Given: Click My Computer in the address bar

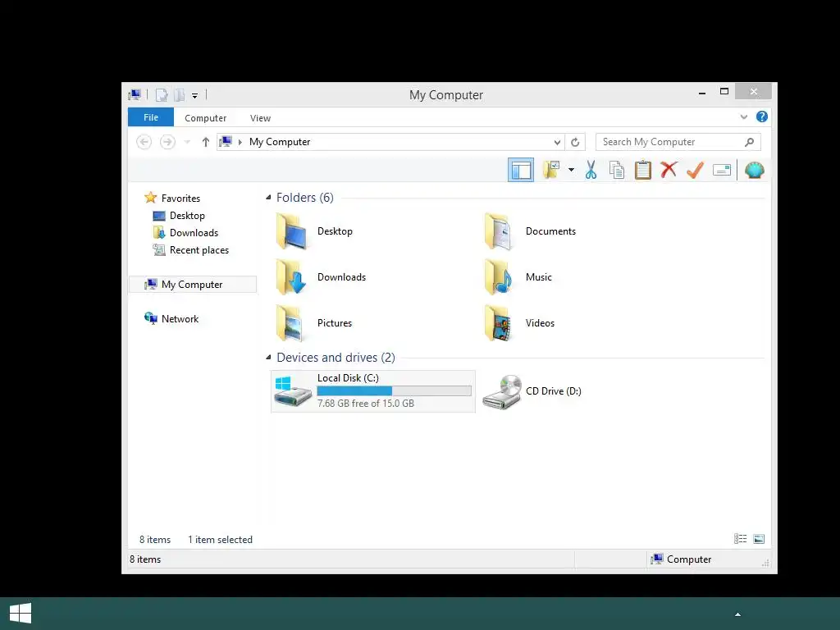Looking at the screenshot, I should click(x=280, y=142).
